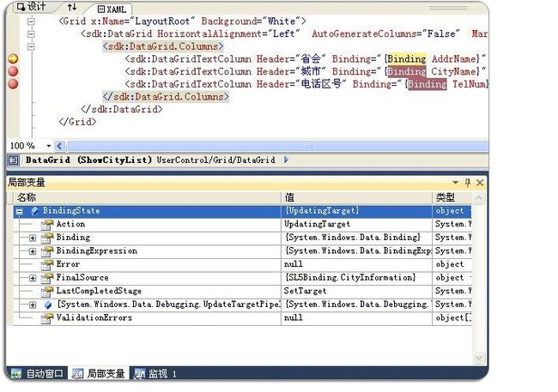The image size is (558, 392).
Task: Click the 局部变量 tab icon
Action: [x=77, y=374]
